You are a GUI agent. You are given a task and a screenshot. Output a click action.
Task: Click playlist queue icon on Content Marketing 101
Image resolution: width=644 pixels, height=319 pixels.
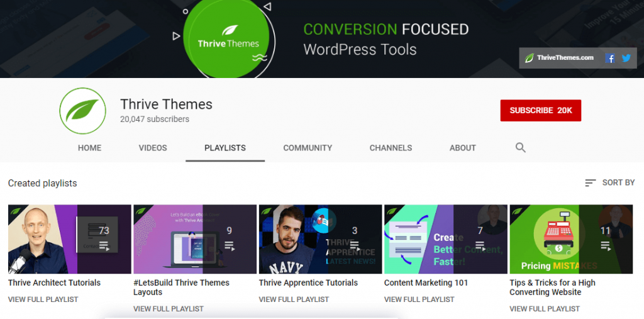[x=480, y=246]
